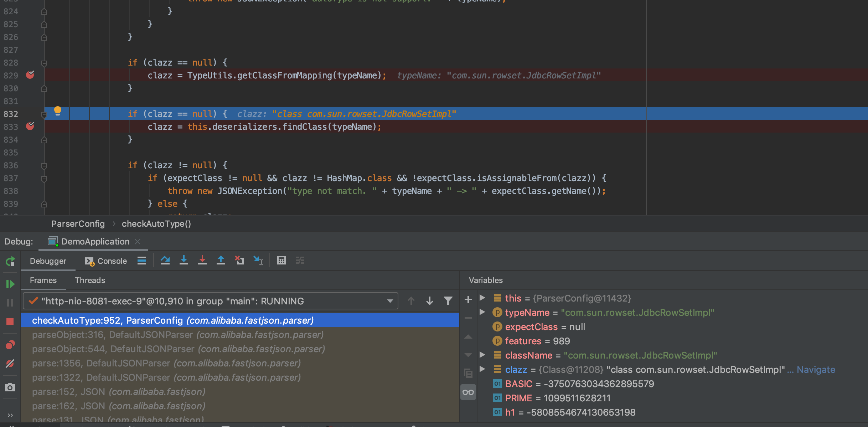The image size is (868, 427).
Task: Select parse:1356 DefaultJSONParser frame
Action: [x=240, y=363]
